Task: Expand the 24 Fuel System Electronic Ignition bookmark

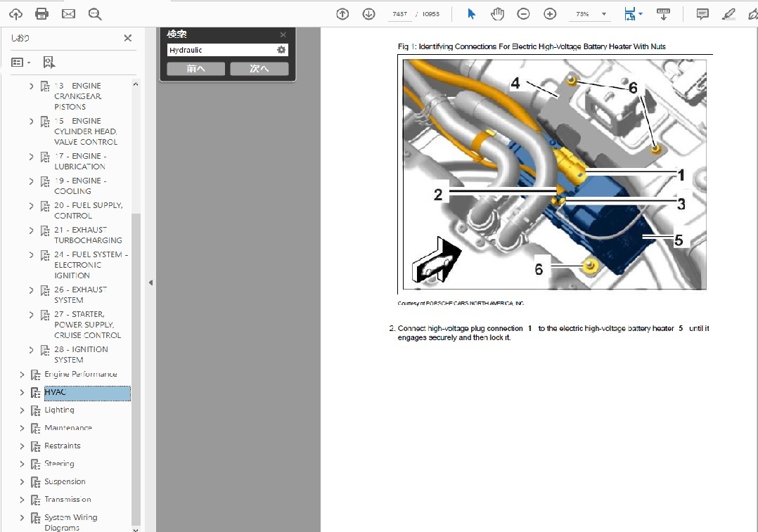Action: pos(32,254)
